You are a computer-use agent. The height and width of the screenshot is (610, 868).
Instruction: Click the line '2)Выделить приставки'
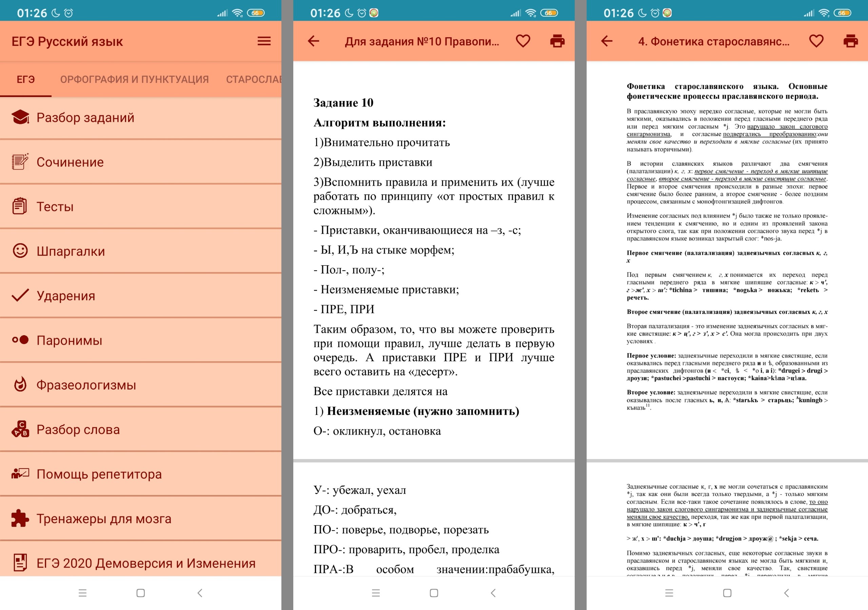(x=373, y=162)
